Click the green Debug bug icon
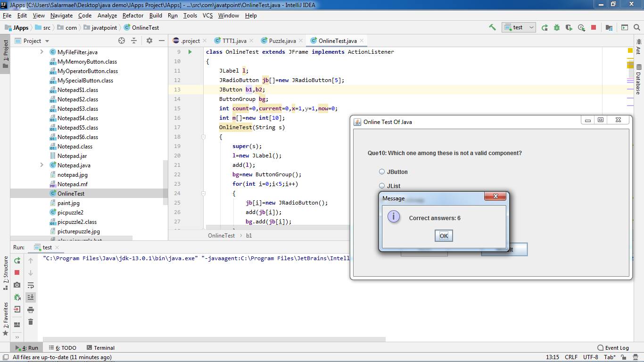The image size is (644, 362). click(557, 27)
